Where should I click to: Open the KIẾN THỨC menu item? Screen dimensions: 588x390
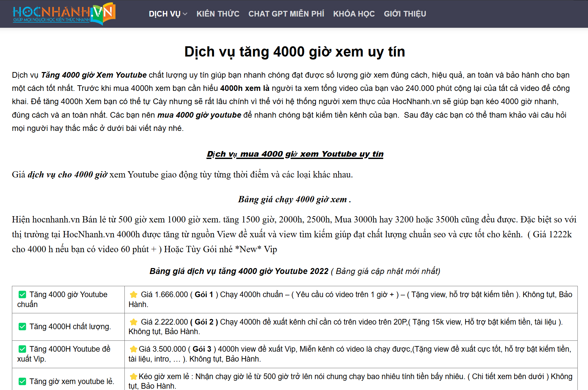(x=218, y=14)
